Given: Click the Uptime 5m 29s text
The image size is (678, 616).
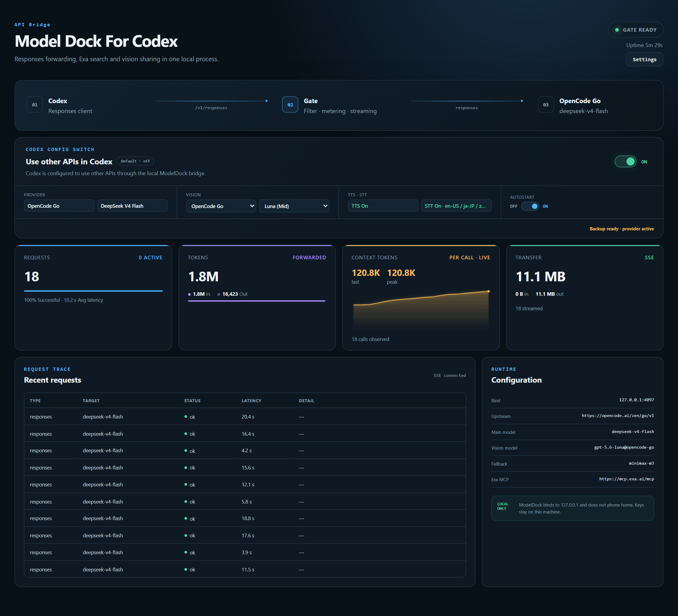Looking at the screenshot, I should (644, 45).
